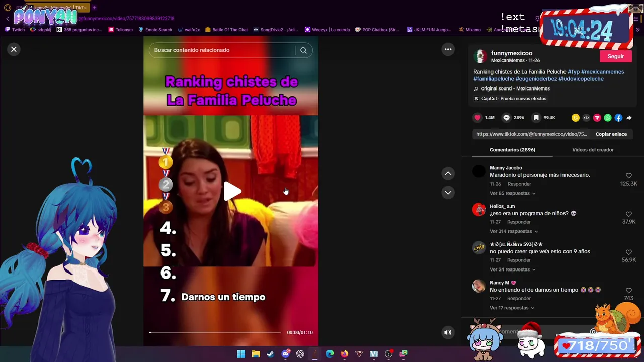Open the 'Weezyx | La cuerda' bookmark
Image resolution: width=644 pixels, height=362 pixels.
coord(327,30)
